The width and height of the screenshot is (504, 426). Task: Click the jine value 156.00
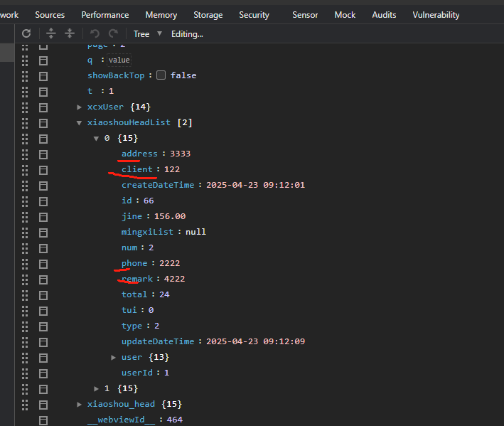pos(170,216)
